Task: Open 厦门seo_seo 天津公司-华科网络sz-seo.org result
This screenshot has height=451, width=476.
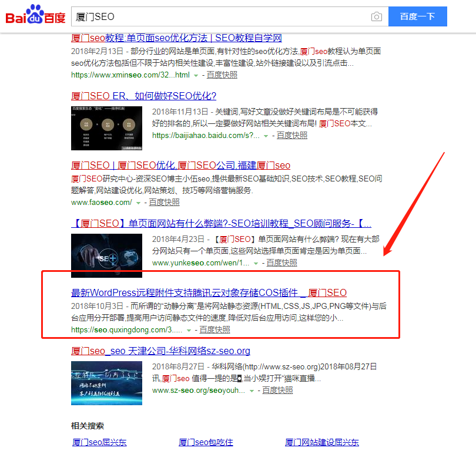Action: (160, 351)
